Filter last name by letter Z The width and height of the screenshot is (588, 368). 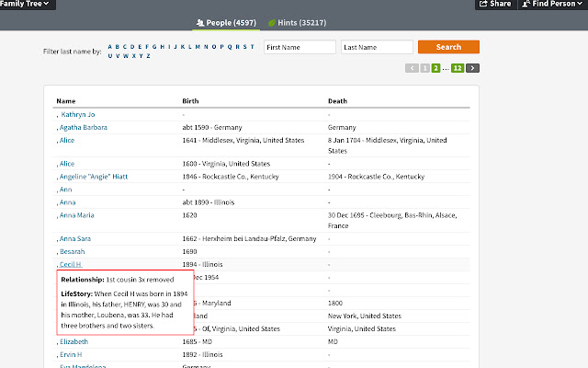tap(148, 55)
